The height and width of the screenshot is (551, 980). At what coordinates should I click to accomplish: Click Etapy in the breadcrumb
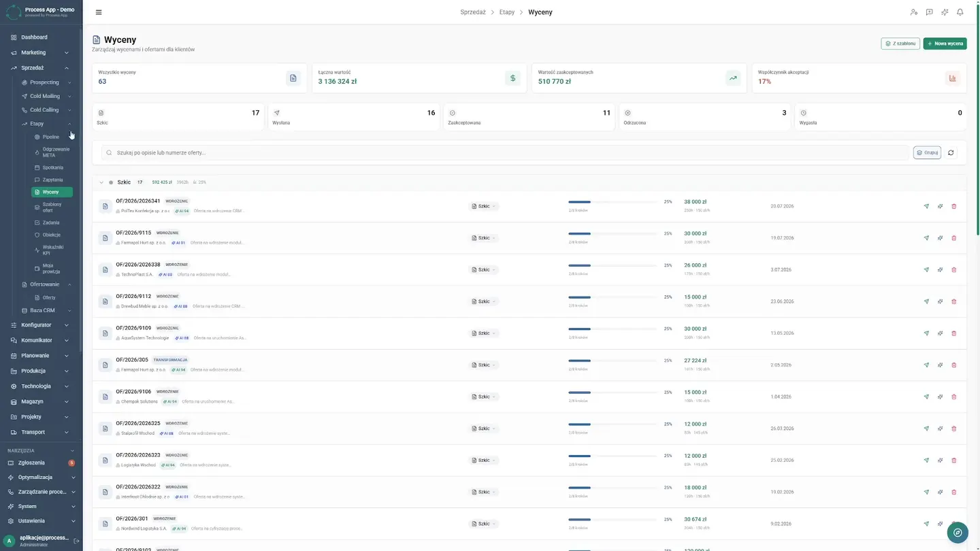pyautogui.click(x=507, y=12)
